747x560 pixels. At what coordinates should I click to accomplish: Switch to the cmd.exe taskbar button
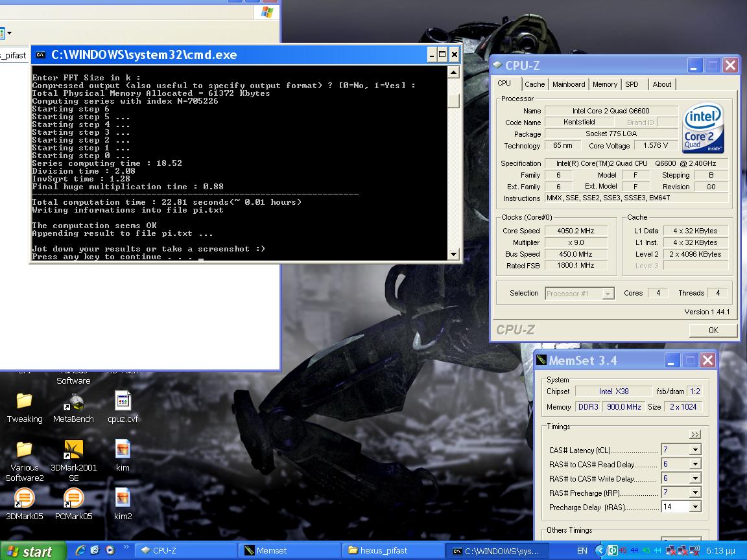pyautogui.click(x=497, y=550)
